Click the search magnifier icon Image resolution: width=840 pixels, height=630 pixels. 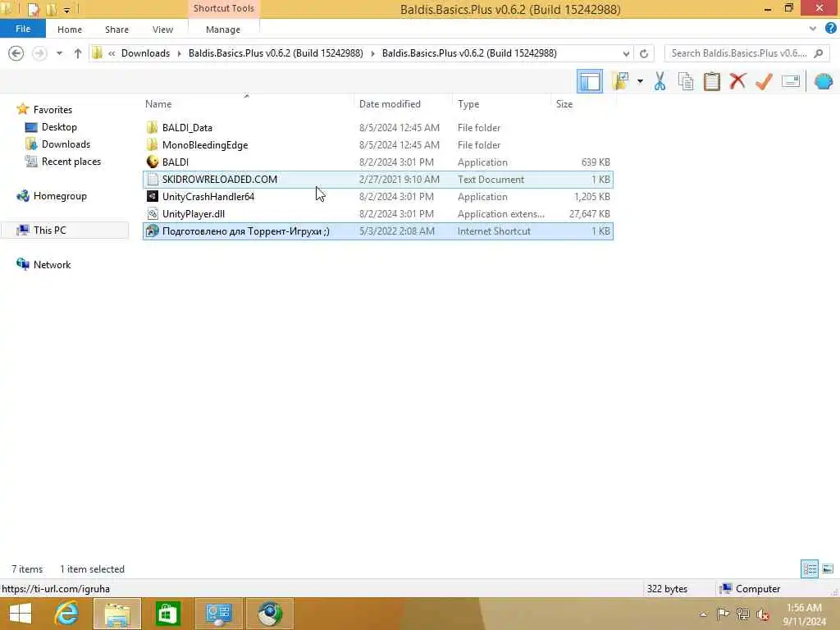coord(819,53)
